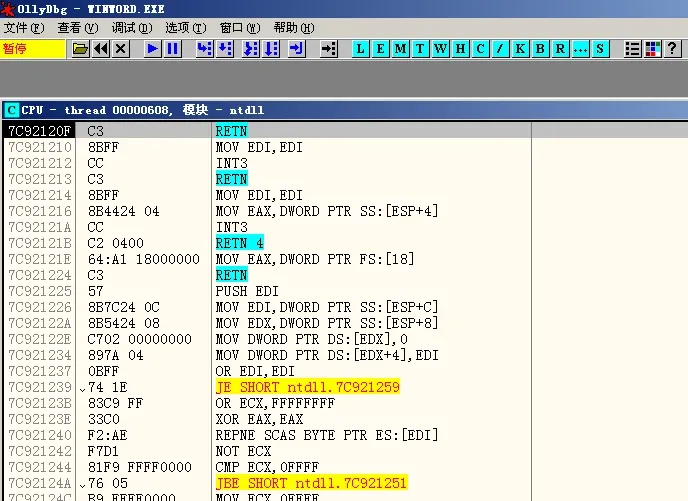This screenshot has height=501, width=688.
Task: Show Patches with slash button
Action: click(500, 49)
